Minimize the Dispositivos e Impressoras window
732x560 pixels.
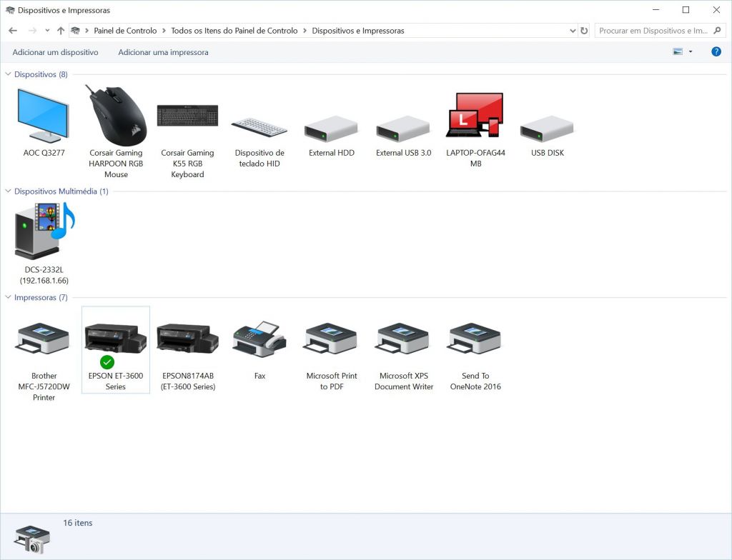tap(656, 10)
